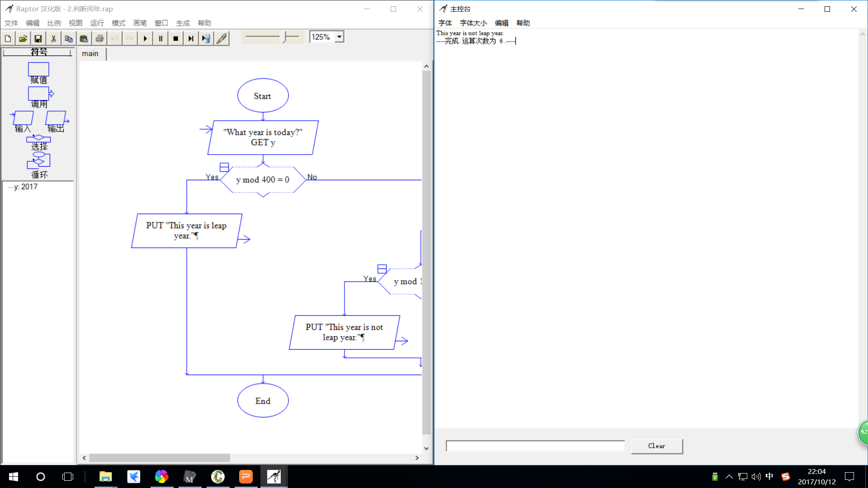Viewport: 868px width, 488px height.
Task: Open the 比例 menu
Action: [x=54, y=23]
